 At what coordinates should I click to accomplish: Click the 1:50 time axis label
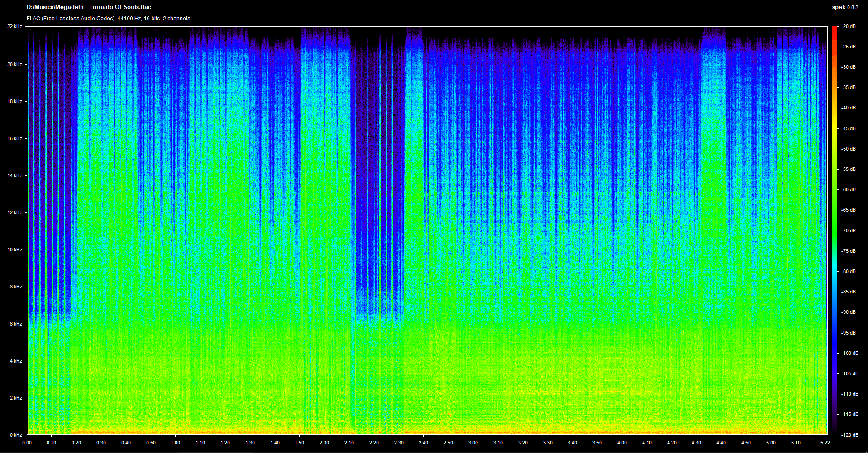(x=300, y=443)
